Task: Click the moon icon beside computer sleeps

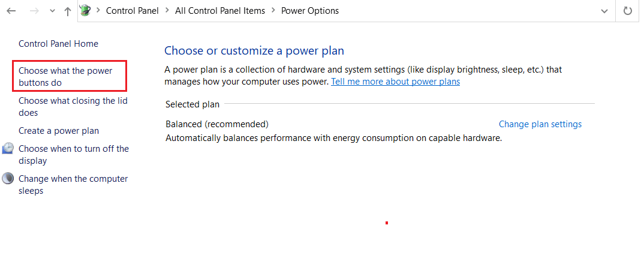Action: click(x=8, y=179)
